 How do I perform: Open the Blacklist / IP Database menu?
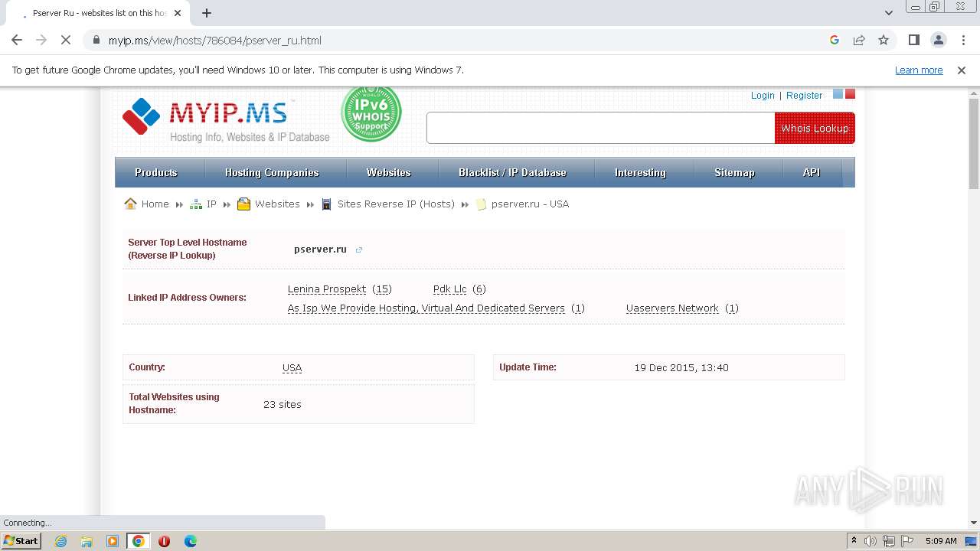tap(512, 172)
